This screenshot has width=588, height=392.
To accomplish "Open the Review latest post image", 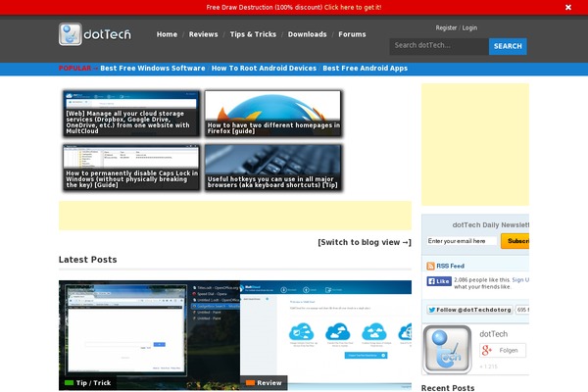I will point(325,335).
